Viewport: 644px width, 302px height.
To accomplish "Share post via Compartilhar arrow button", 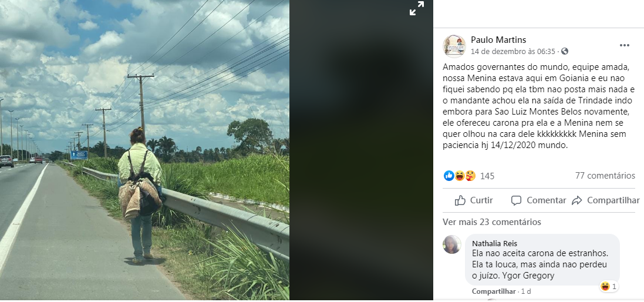I will (x=605, y=200).
